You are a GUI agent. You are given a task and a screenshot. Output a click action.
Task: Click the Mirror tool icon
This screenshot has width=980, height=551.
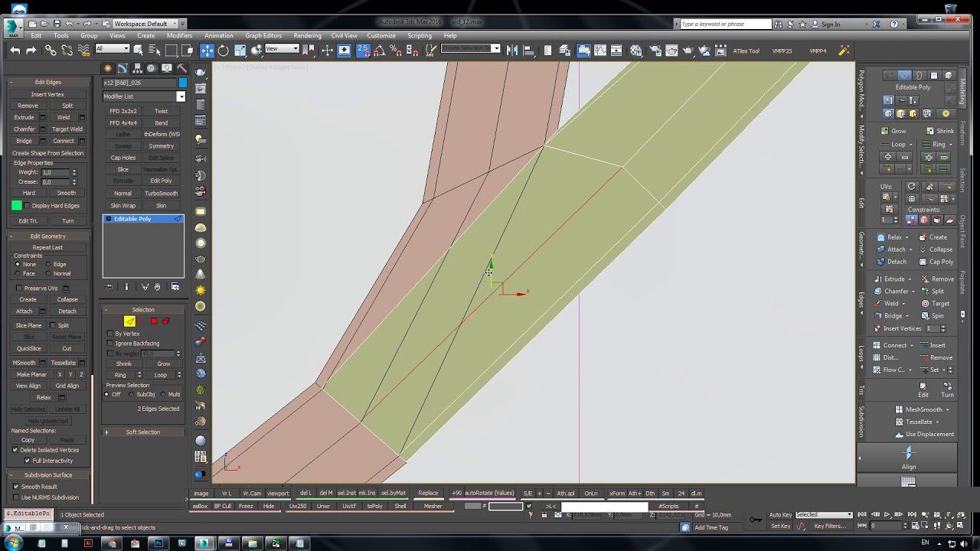[x=513, y=51]
